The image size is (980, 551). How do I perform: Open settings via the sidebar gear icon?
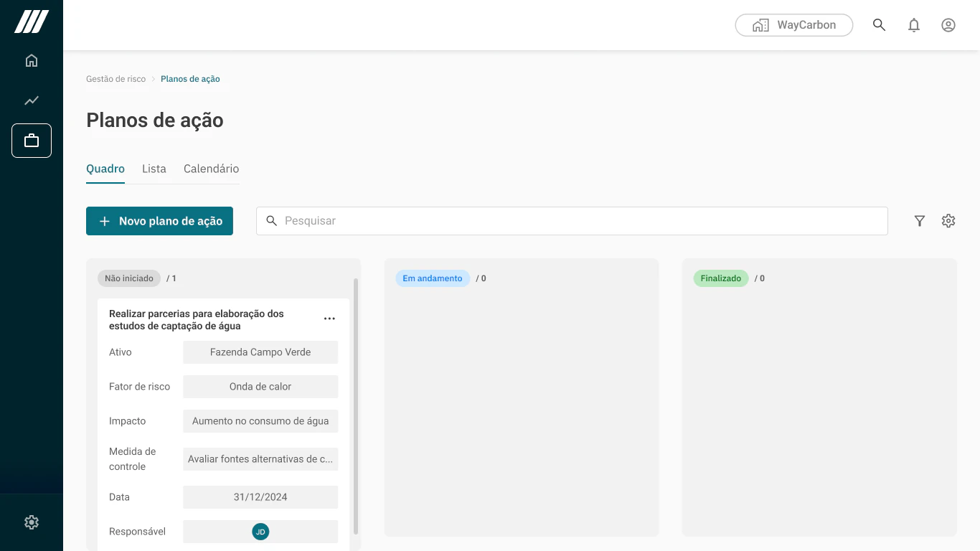click(x=32, y=522)
